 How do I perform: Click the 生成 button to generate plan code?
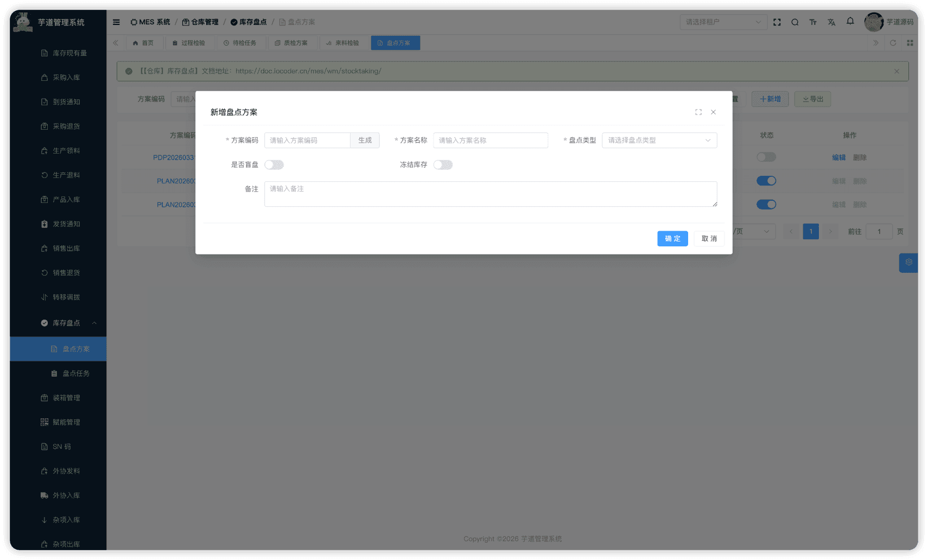click(365, 140)
